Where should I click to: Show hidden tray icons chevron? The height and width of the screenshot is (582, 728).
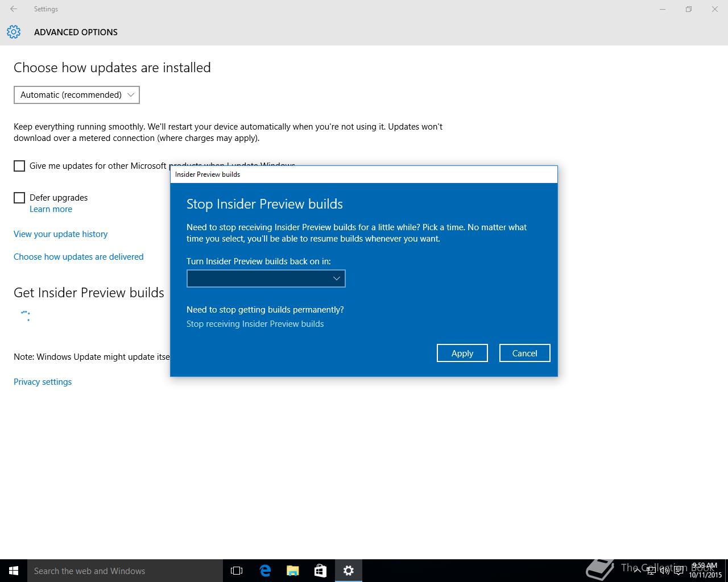637,571
